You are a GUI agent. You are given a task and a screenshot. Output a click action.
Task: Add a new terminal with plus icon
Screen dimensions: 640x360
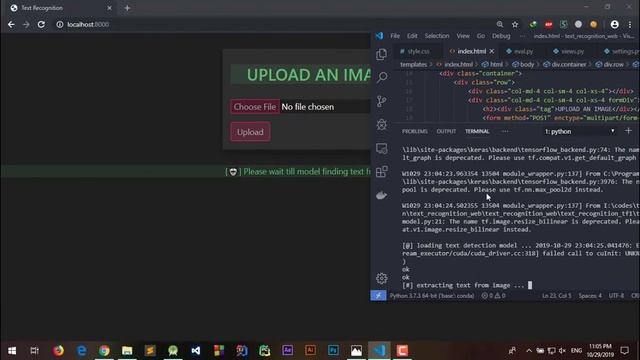(628, 131)
